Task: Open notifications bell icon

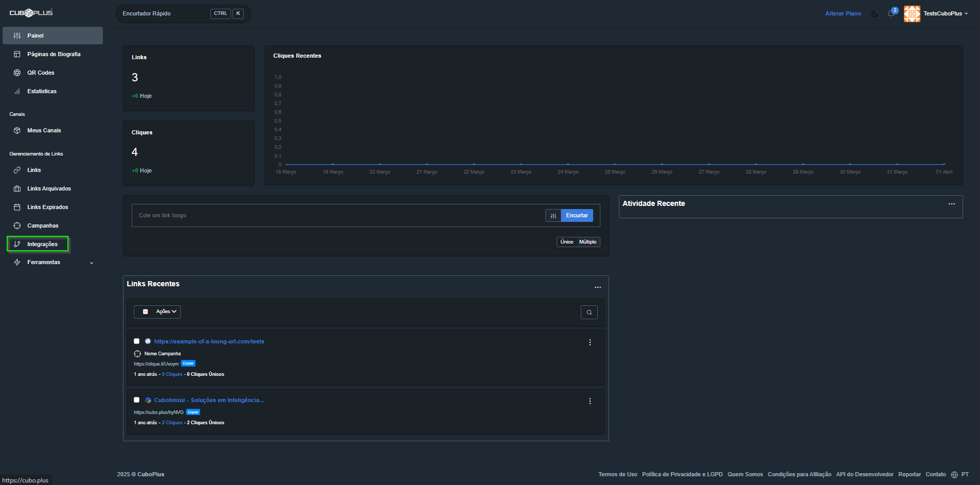Action: tap(891, 14)
